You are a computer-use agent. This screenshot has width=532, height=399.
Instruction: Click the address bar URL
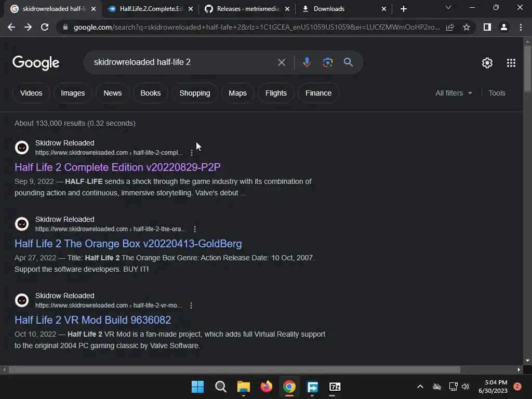[x=256, y=27]
